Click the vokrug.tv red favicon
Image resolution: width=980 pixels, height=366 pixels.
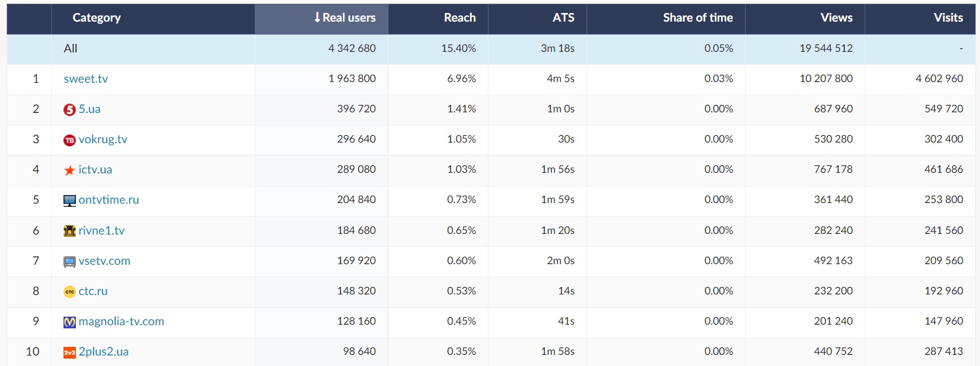70,140
